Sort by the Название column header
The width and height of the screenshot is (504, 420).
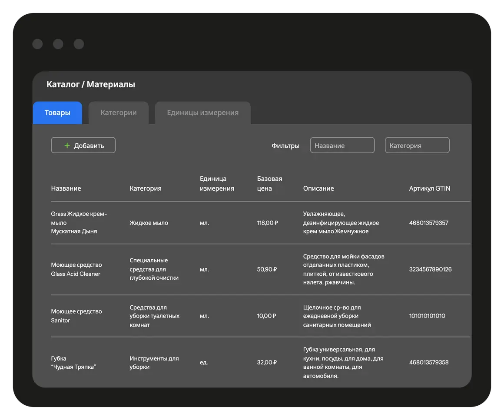[66, 189]
